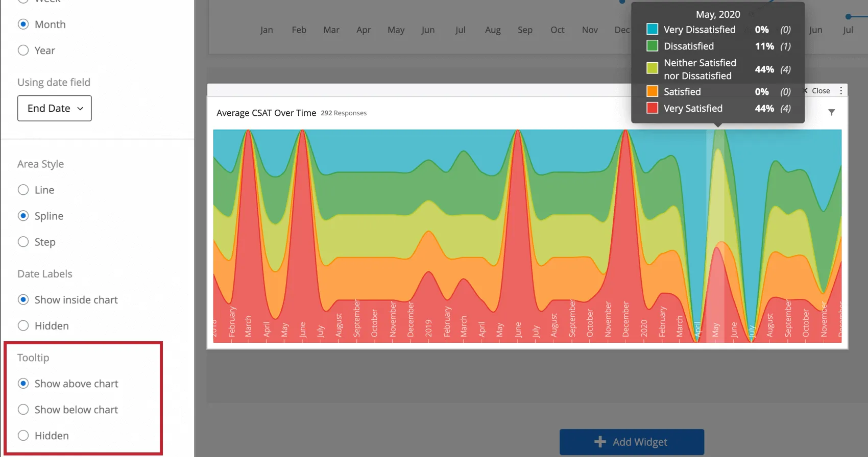Click the Add Widget button

[632, 442]
